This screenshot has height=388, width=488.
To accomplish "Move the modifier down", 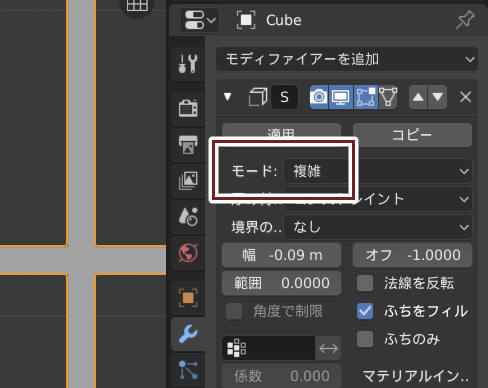I will pyautogui.click(x=438, y=97).
